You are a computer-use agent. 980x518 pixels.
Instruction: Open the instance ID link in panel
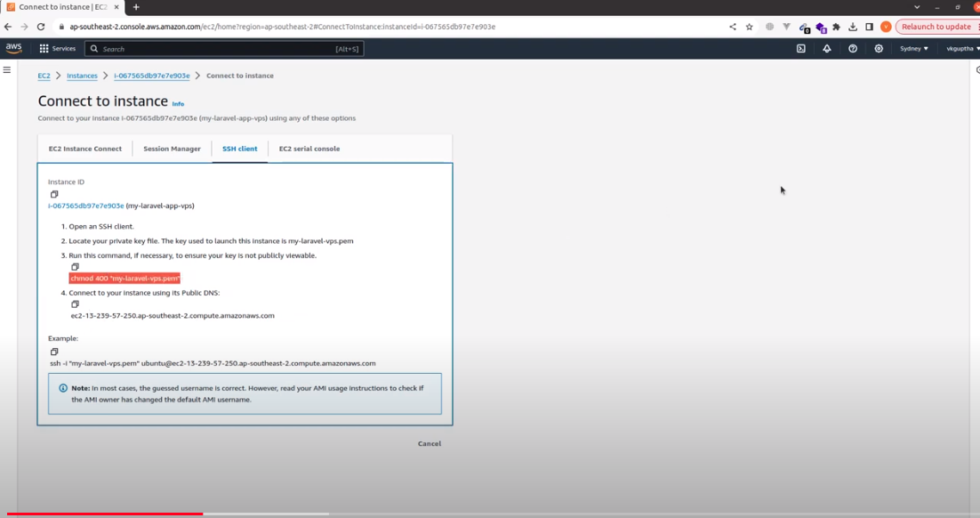(86, 206)
